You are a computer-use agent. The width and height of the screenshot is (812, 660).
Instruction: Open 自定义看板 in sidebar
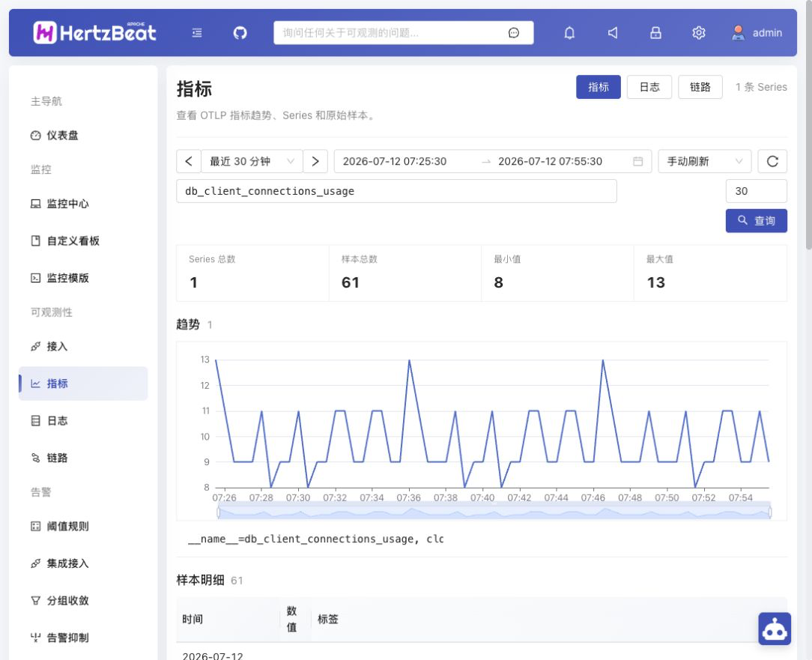click(83, 241)
